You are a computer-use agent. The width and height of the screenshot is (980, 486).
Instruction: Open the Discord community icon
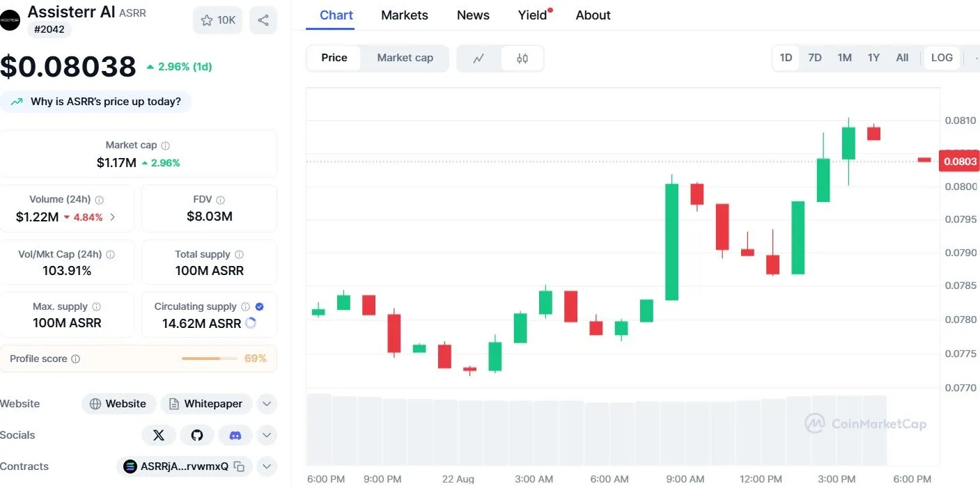235,434
